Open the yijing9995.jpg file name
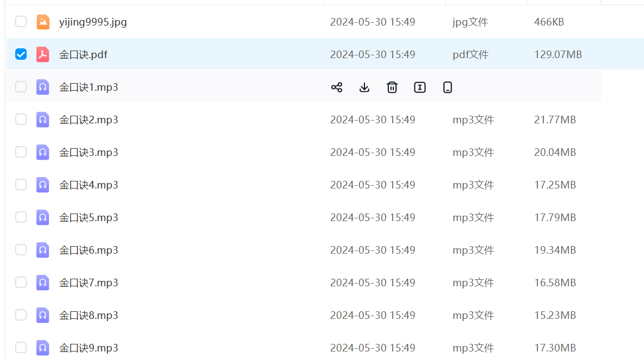The height and width of the screenshot is (358, 644). click(93, 22)
